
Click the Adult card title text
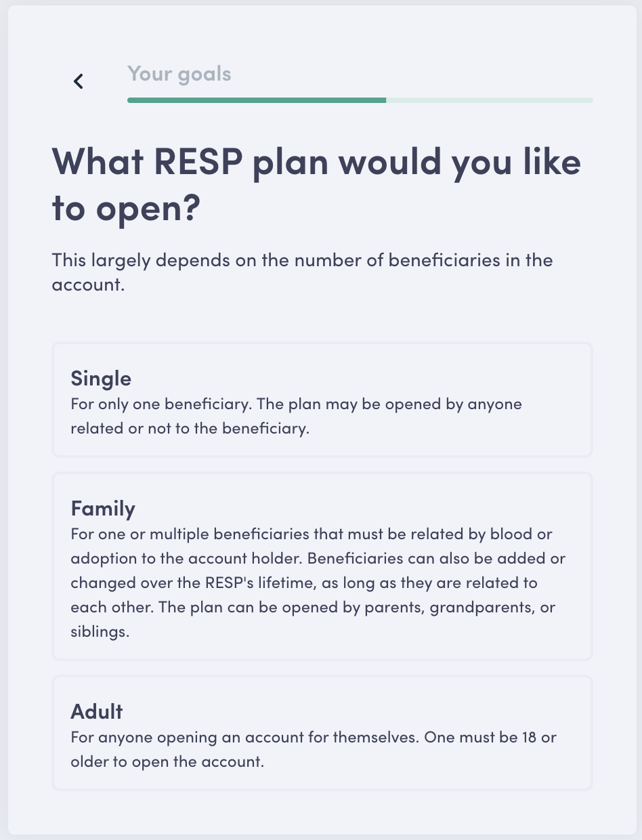(x=95, y=711)
